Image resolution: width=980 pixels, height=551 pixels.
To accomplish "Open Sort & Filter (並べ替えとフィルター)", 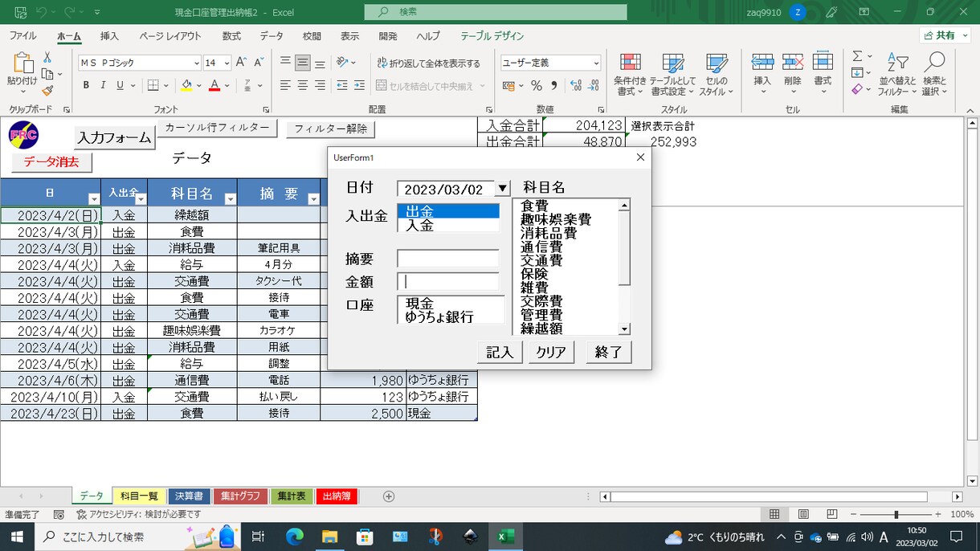I will click(896, 75).
